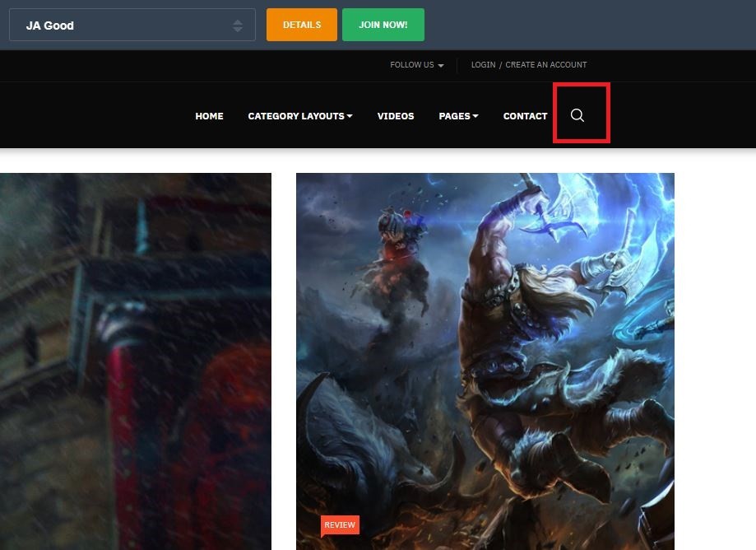Viewport: 756px width, 550px height.
Task: Expand the PAGES menu
Action: 458,116
